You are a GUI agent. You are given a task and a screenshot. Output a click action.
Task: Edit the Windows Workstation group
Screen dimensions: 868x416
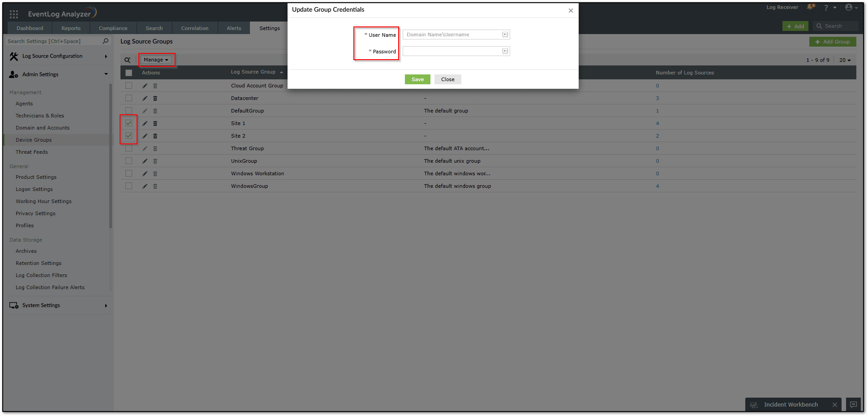[145, 173]
